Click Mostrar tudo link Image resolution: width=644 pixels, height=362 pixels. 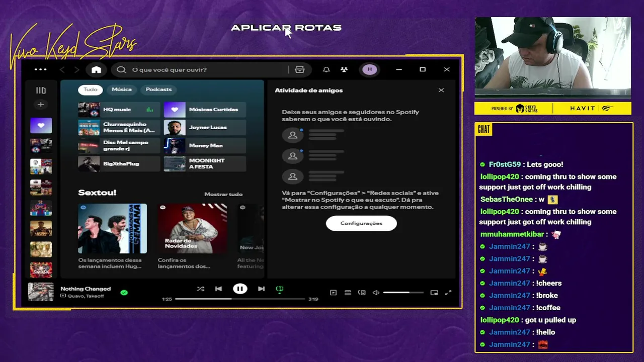(223, 194)
